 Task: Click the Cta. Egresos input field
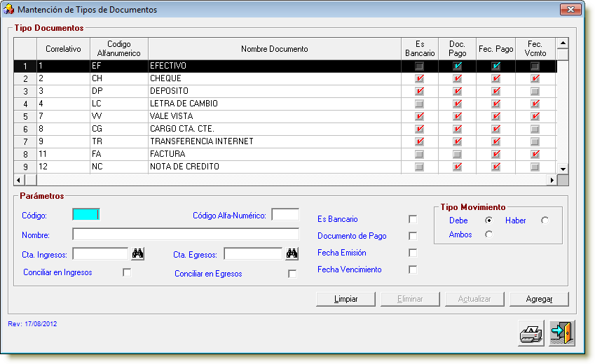pyautogui.click(x=253, y=253)
